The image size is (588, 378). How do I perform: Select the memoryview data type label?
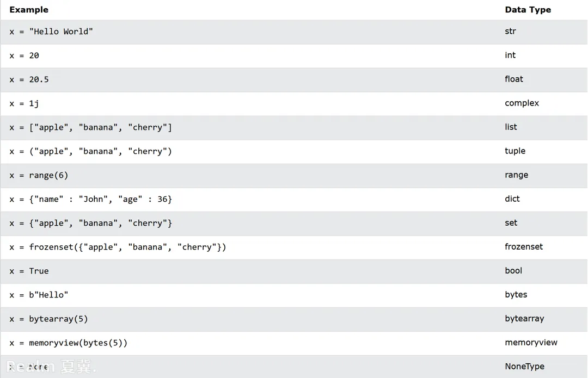click(x=531, y=342)
